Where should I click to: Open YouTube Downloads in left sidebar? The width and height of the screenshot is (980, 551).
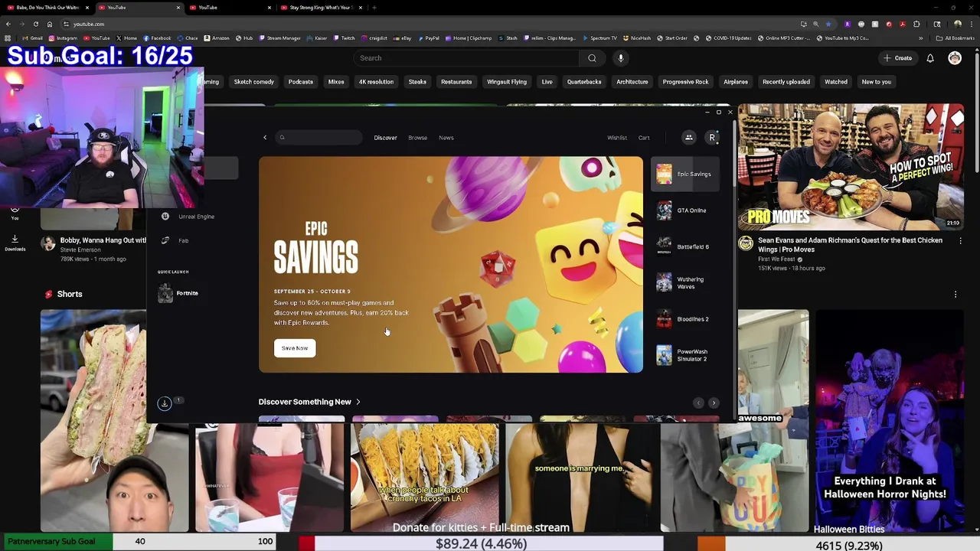pyautogui.click(x=15, y=243)
